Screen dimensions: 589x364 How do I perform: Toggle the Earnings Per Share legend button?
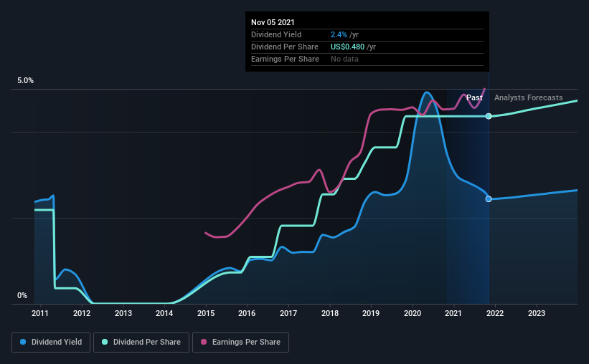tap(240, 343)
